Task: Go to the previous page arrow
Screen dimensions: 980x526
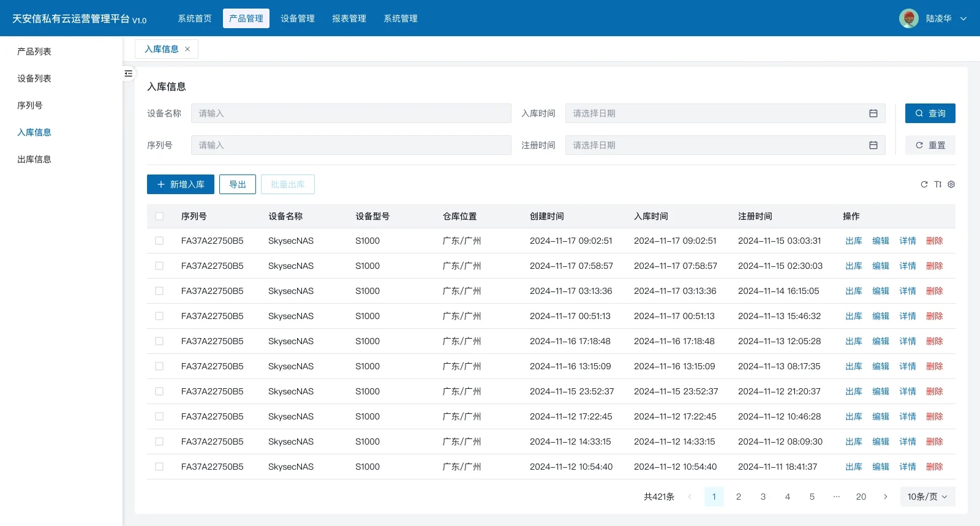Action: point(690,497)
